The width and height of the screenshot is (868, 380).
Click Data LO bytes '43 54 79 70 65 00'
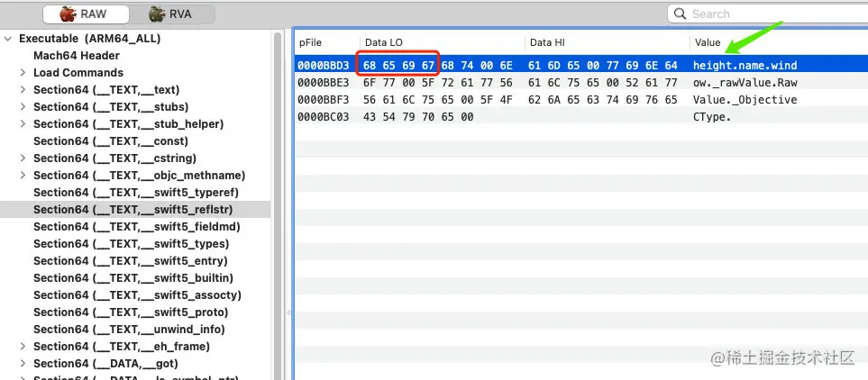coord(418,117)
